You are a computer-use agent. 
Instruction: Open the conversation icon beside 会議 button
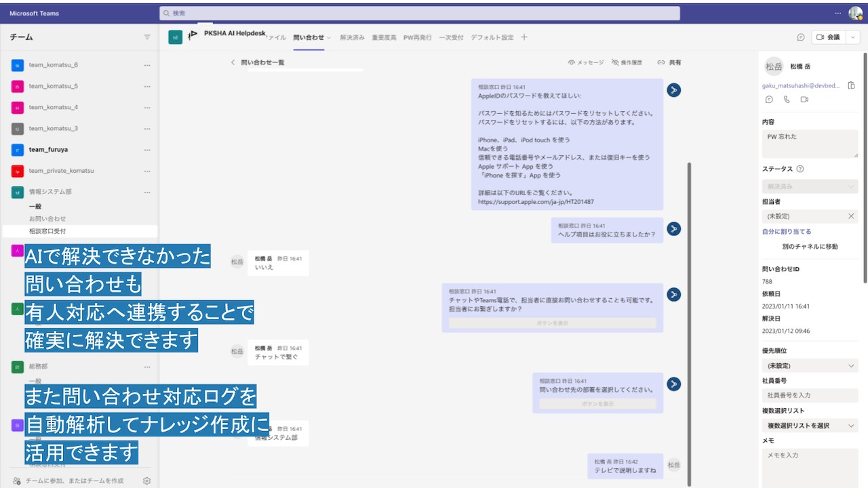[801, 37]
